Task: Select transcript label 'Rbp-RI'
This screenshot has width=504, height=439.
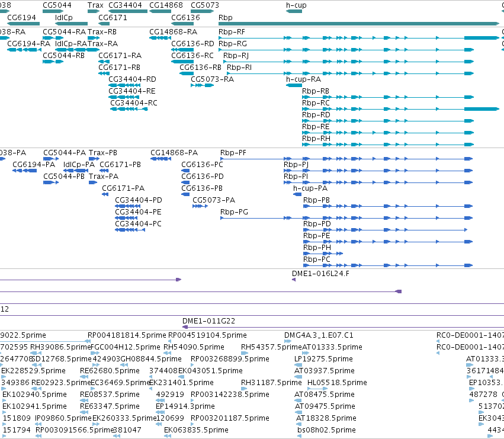Action: [x=239, y=68]
